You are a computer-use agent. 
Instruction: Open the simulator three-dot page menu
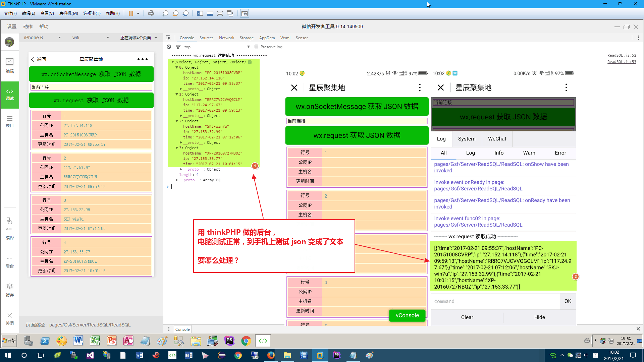point(143,59)
